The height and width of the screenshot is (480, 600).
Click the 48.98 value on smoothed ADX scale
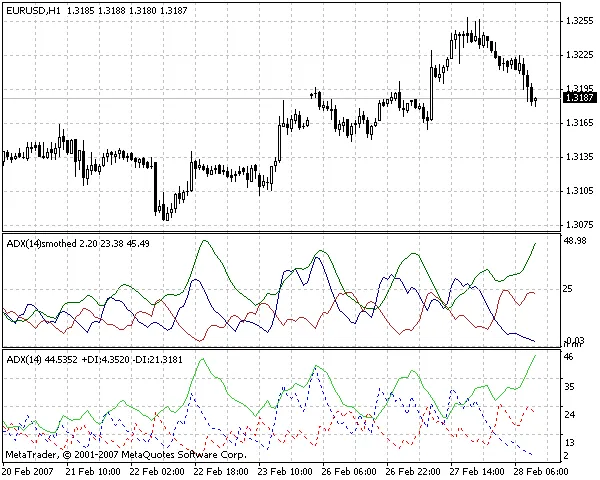tap(574, 241)
